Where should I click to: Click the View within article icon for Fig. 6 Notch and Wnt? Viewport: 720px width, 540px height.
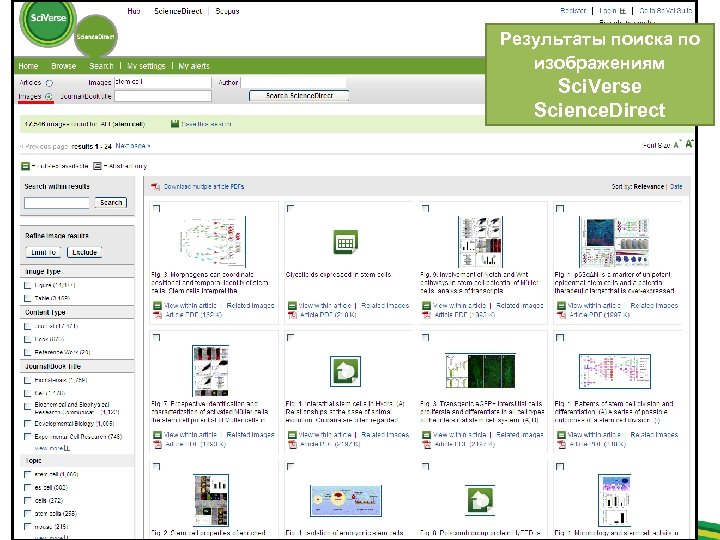426,305
